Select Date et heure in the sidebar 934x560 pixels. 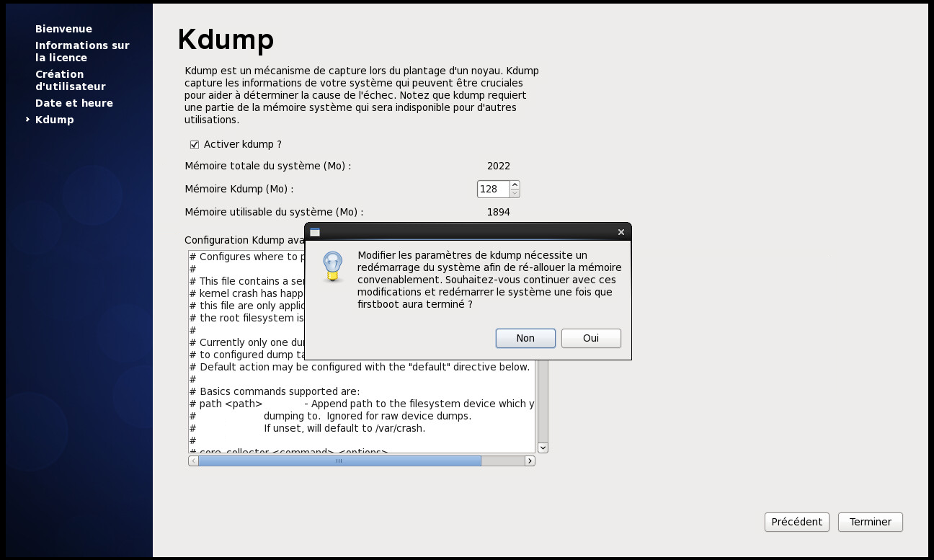click(x=74, y=103)
